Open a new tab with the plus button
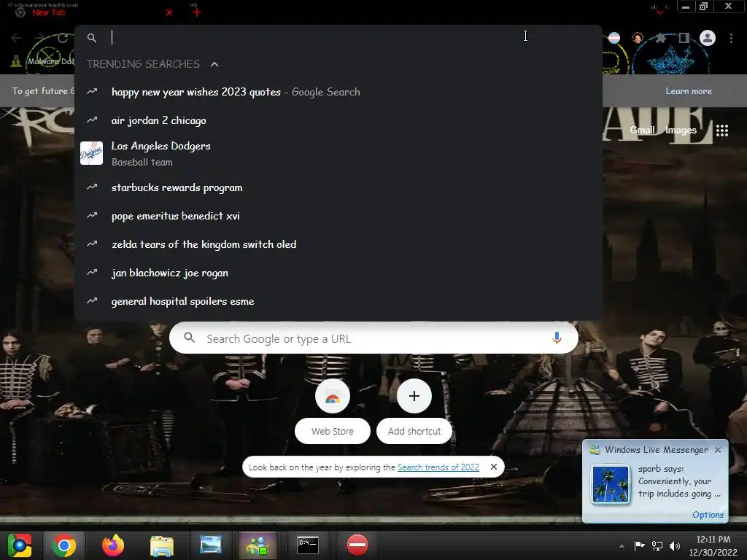747x560 pixels. (x=196, y=12)
